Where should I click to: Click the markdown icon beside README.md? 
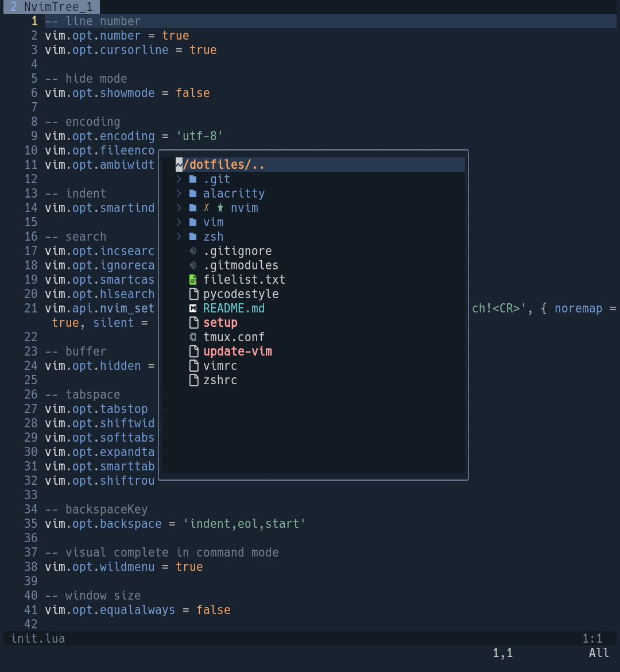click(x=193, y=308)
